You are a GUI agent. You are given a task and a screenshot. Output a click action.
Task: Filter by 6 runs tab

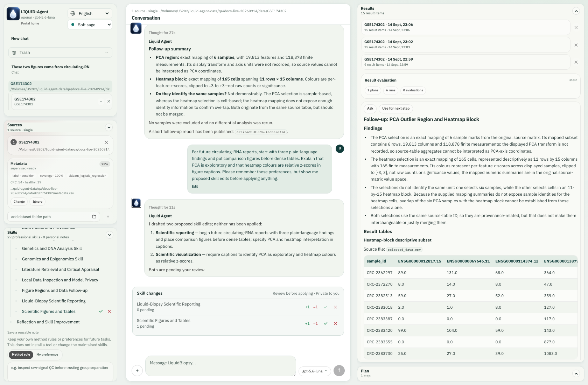click(x=391, y=90)
